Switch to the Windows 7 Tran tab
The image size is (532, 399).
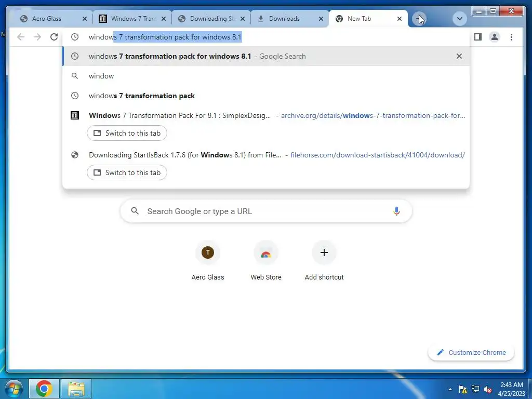tap(133, 19)
